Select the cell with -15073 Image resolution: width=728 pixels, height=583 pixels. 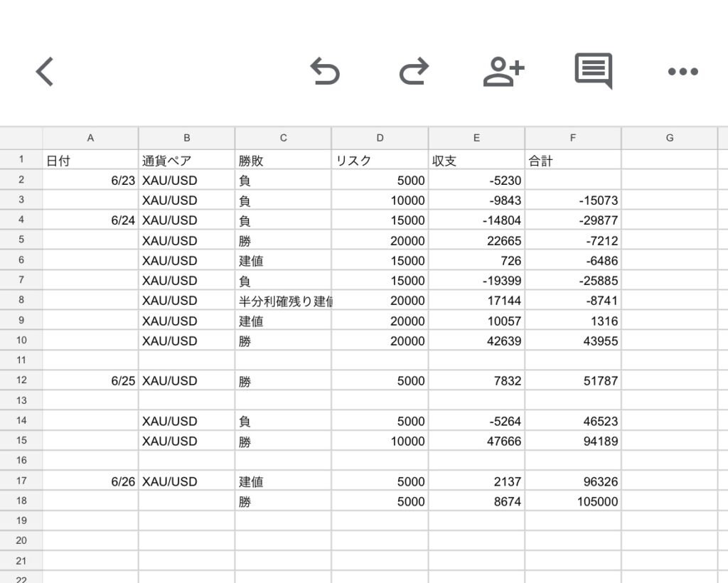(x=573, y=200)
